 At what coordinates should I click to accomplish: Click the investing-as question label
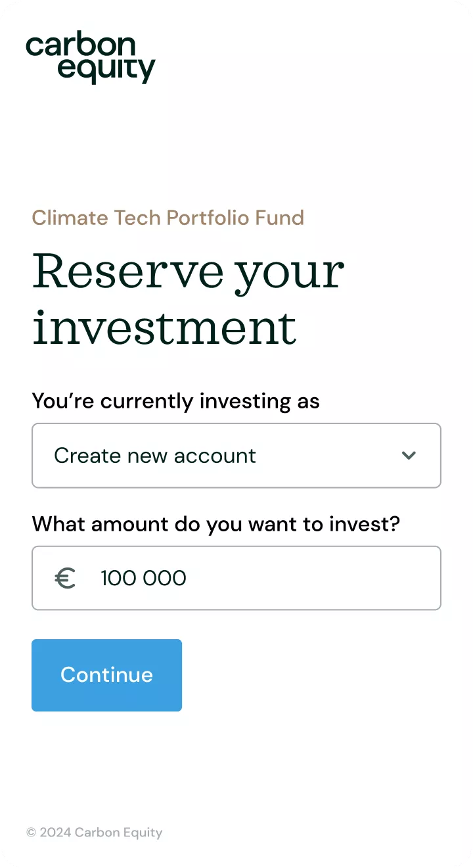[x=175, y=401]
